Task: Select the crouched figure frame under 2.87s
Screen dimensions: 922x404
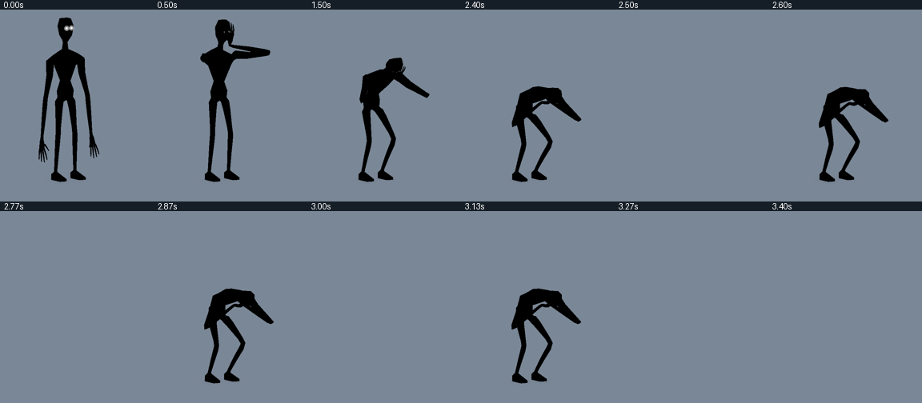Action: pos(239,336)
